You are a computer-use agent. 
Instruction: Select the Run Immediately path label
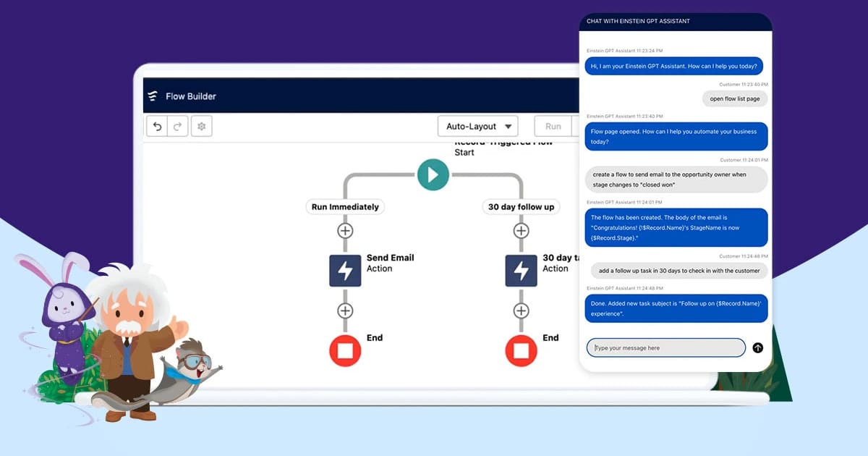click(x=345, y=207)
